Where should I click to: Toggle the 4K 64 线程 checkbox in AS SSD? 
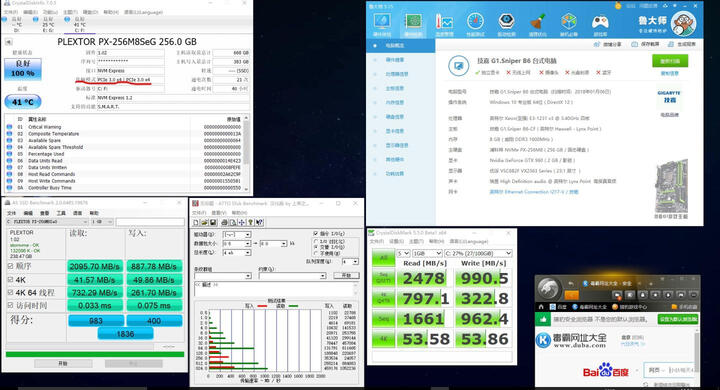point(11,292)
